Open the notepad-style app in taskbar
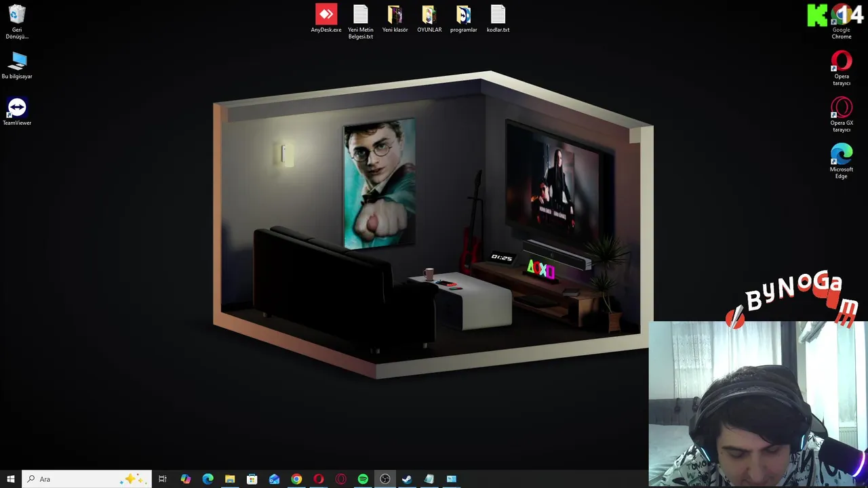This screenshot has height=488, width=868. pos(429,479)
